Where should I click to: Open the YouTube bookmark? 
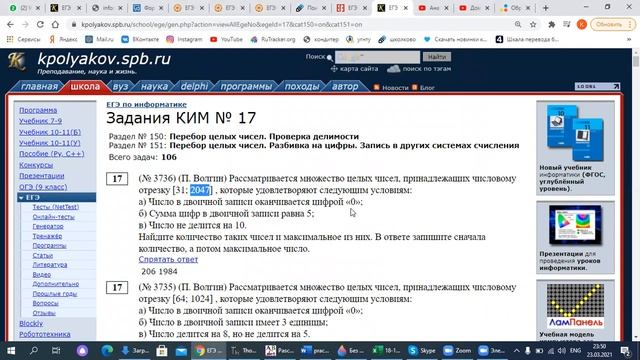click(226, 39)
